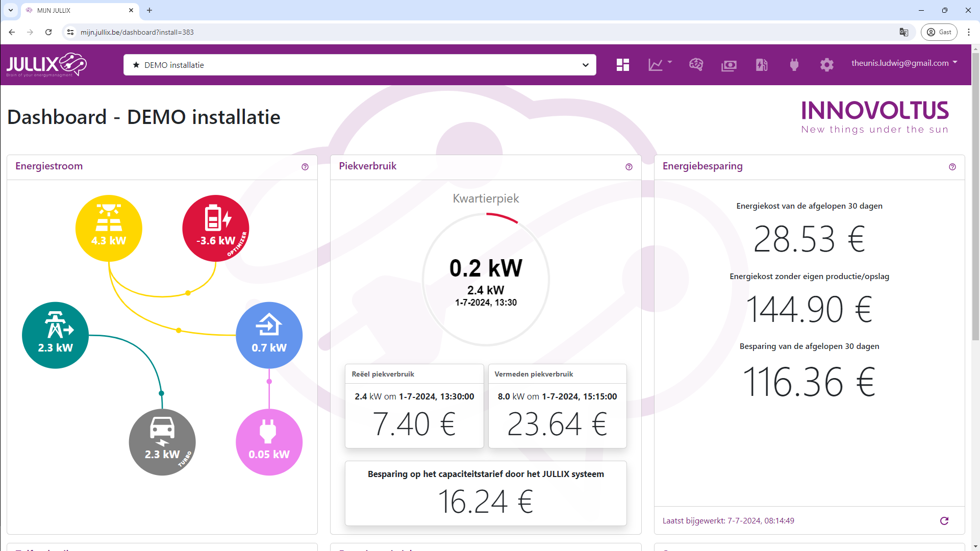Open help icon of Piekverbruik panel
980x551 pixels.
pos(629,167)
